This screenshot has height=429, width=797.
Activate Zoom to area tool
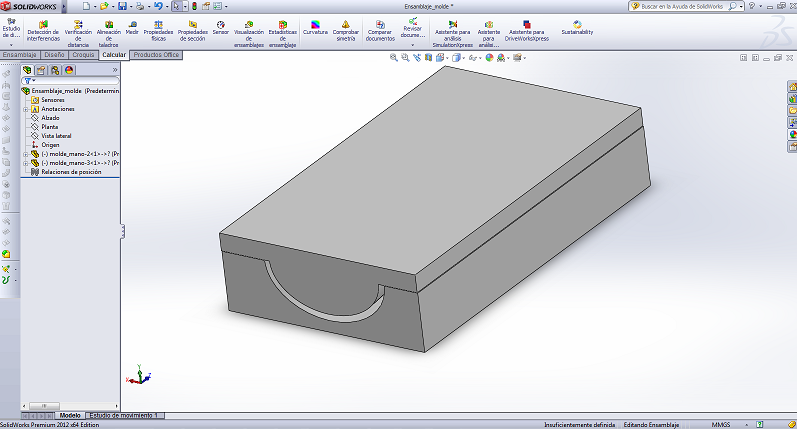click(405, 58)
